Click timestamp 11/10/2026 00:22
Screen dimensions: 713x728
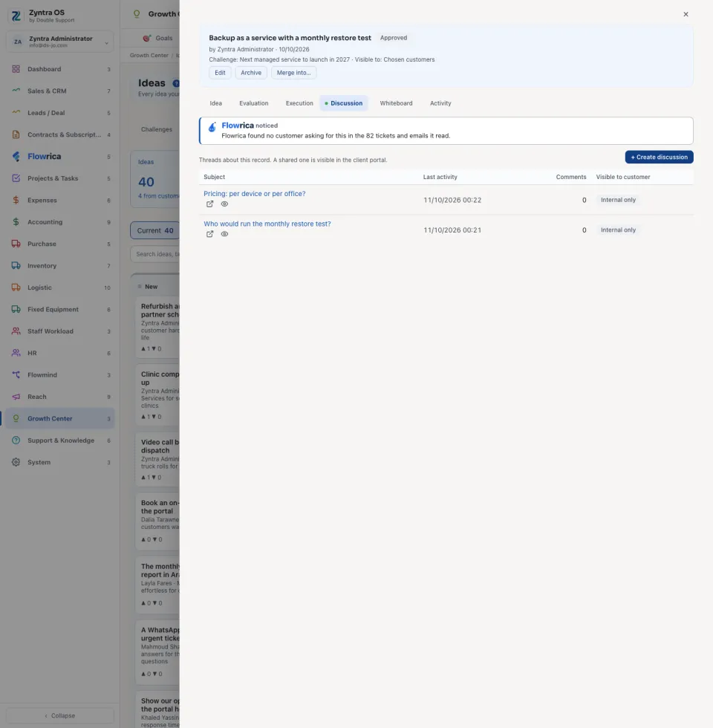point(452,200)
